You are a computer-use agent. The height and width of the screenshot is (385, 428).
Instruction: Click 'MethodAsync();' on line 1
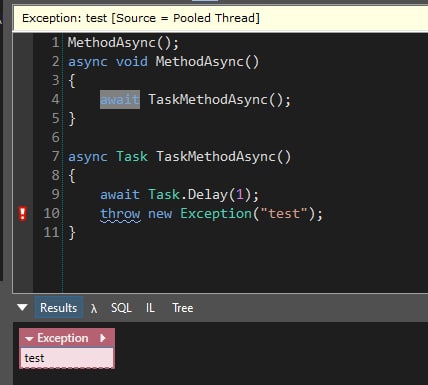123,43
